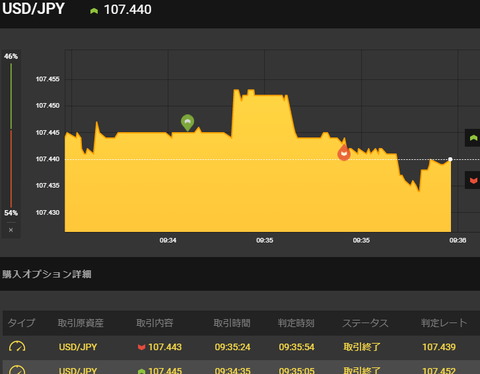Click the 取引時間 column header

232,323
